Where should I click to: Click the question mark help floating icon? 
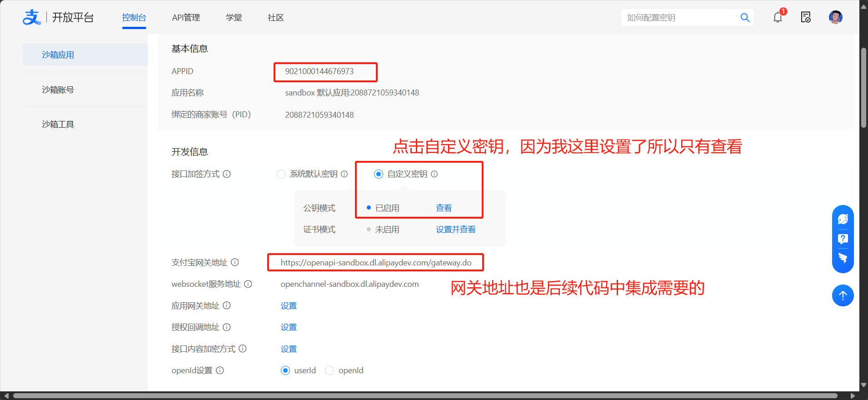(x=843, y=239)
